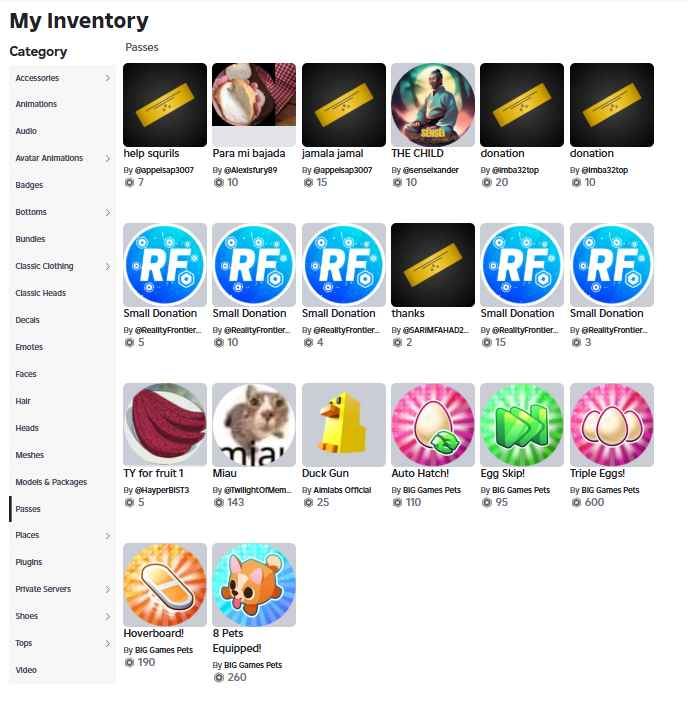Open the Miau cat thumbnail
Screen dimensions: 688x701
(x=254, y=424)
